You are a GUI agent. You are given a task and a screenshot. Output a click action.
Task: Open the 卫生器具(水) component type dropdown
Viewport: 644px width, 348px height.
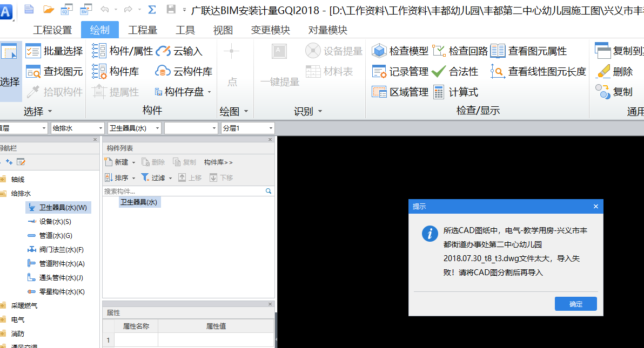tap(135, 128)
